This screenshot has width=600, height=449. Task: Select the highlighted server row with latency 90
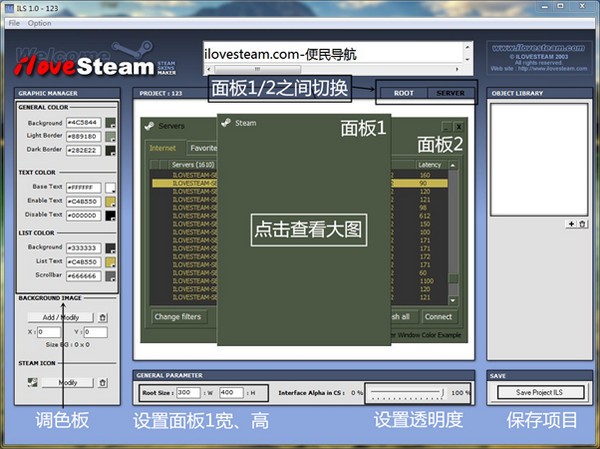(300, 183)
